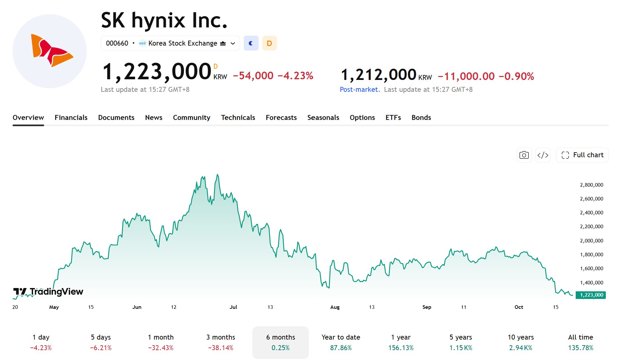Viewport: 623px width, 364px height.
Task: Click the 2,800,000 price axis label
Action: point(592,185)
